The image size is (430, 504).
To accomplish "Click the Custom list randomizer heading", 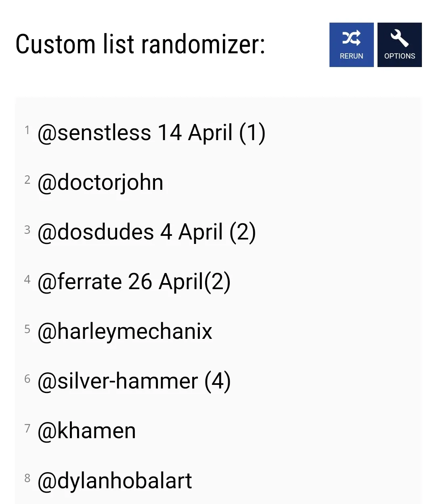I will click(x=140, y=44).
